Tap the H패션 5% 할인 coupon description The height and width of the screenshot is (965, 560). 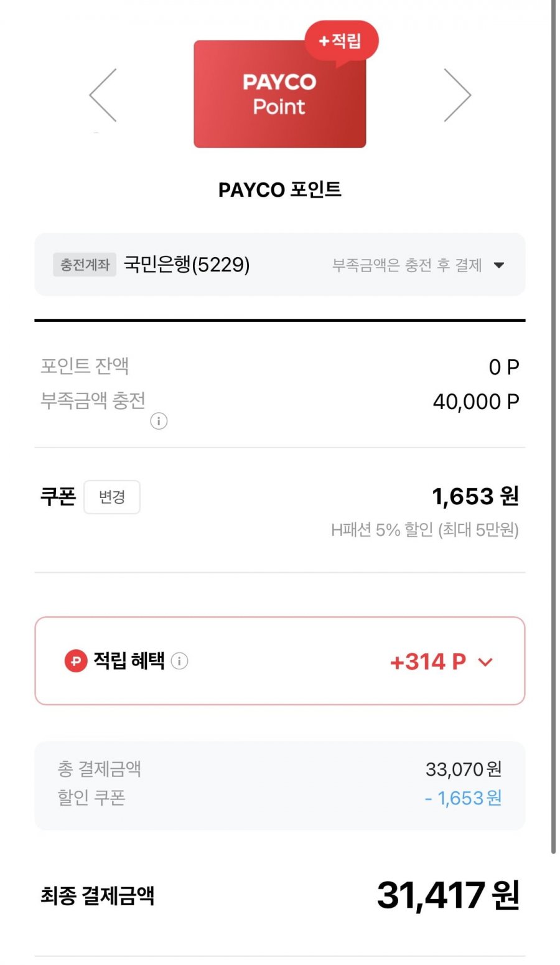424,530
